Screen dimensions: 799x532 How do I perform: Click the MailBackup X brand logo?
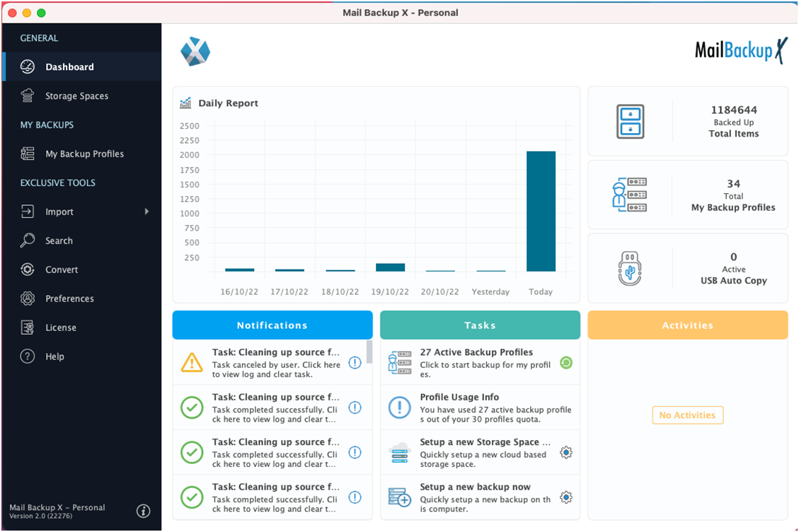point(741,50)
